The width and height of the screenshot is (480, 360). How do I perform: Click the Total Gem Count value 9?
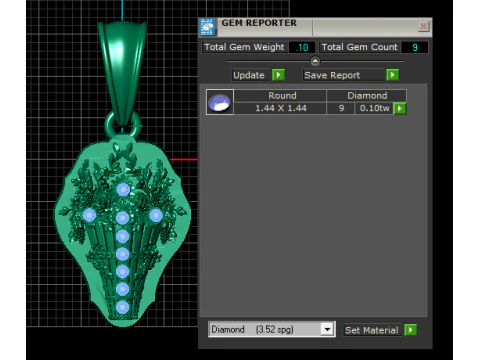click(415, 47)
